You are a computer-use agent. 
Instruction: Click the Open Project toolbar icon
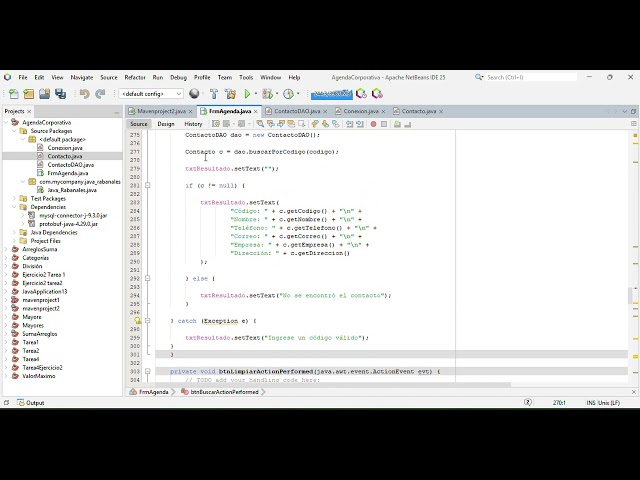tap(44, 94)
